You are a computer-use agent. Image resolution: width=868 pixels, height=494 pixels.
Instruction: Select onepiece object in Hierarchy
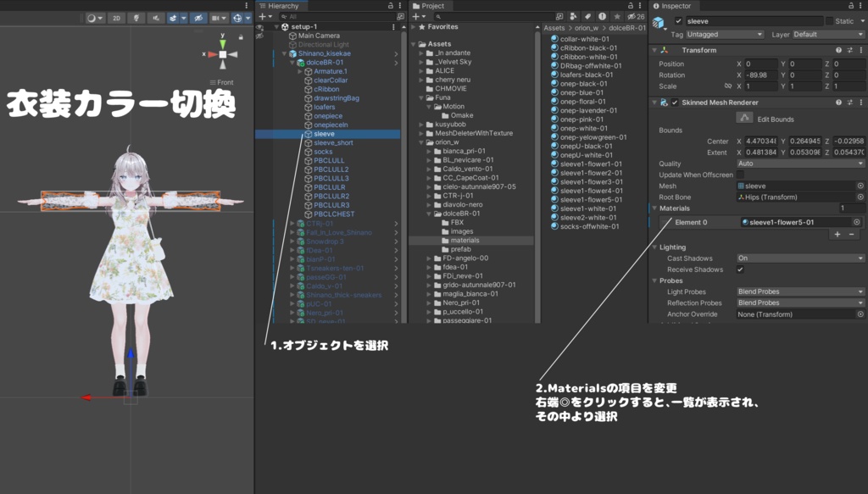pyautogui.click(x=328, y=116)
